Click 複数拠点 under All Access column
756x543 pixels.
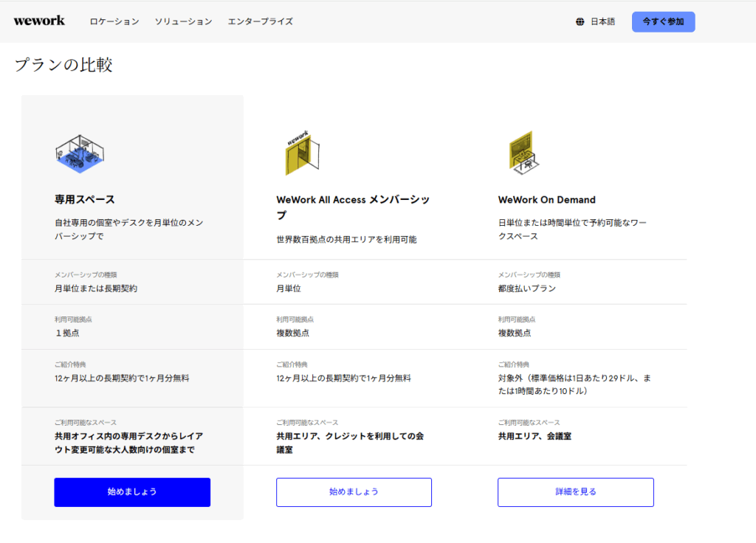click(292, 333)
